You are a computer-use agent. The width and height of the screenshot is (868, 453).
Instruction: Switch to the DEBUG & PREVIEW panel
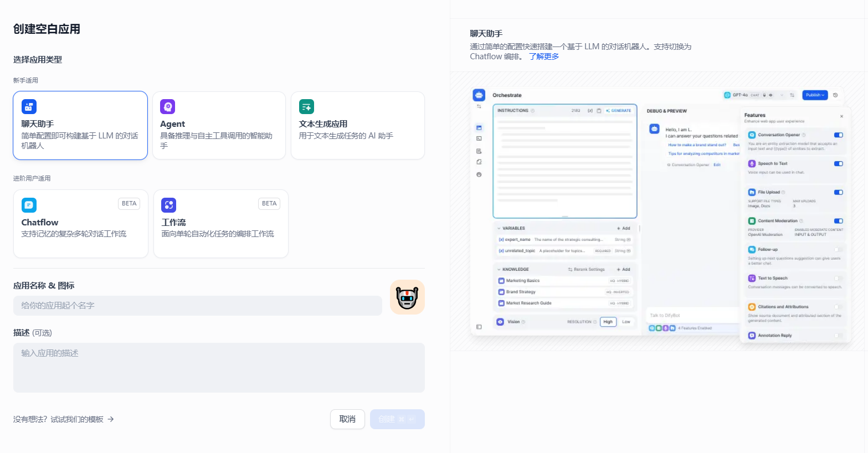coord(666,111)
